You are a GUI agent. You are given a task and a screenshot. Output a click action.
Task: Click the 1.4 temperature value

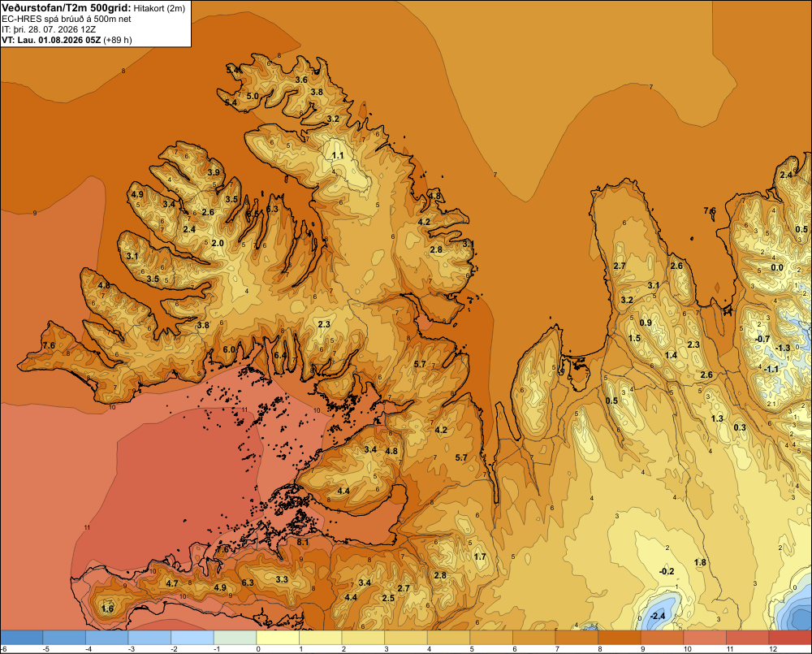pyautogui.click(x=672, y=355)
